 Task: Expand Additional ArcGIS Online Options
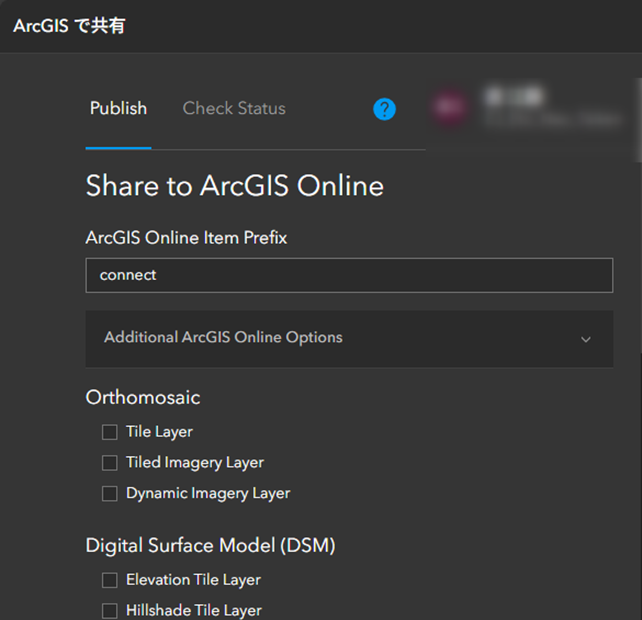tap(223, 338)
